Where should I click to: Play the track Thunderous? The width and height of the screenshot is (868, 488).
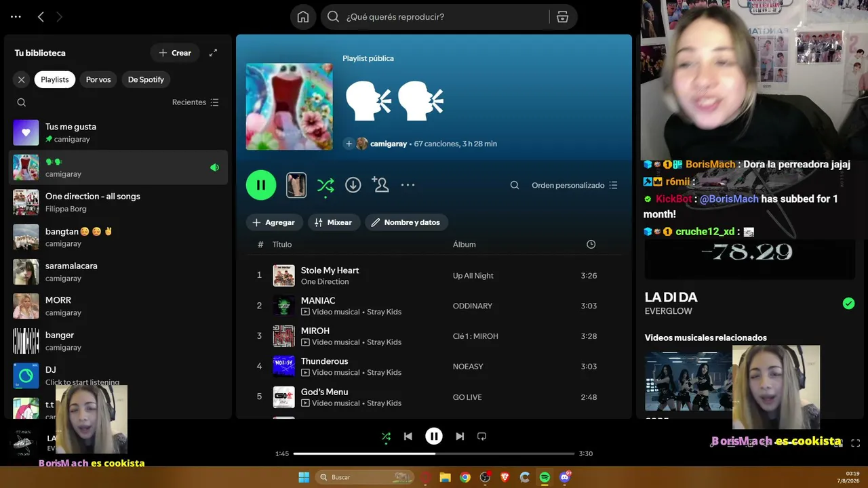434,367
